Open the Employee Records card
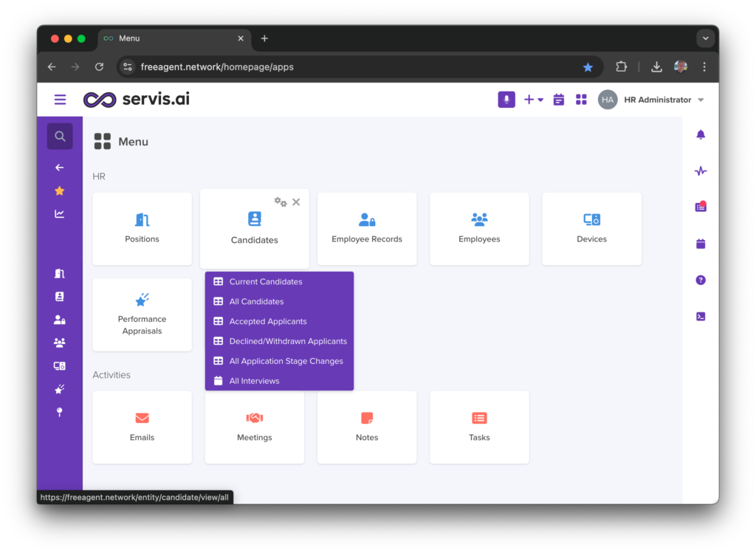The width and height of the screenshot is (756, 553). 367,229
